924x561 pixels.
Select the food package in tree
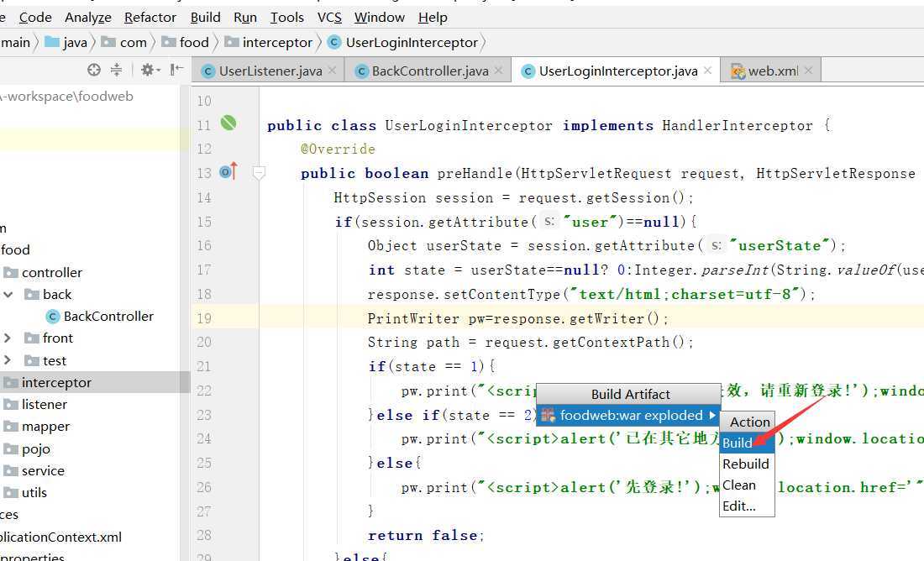[15, 250]
